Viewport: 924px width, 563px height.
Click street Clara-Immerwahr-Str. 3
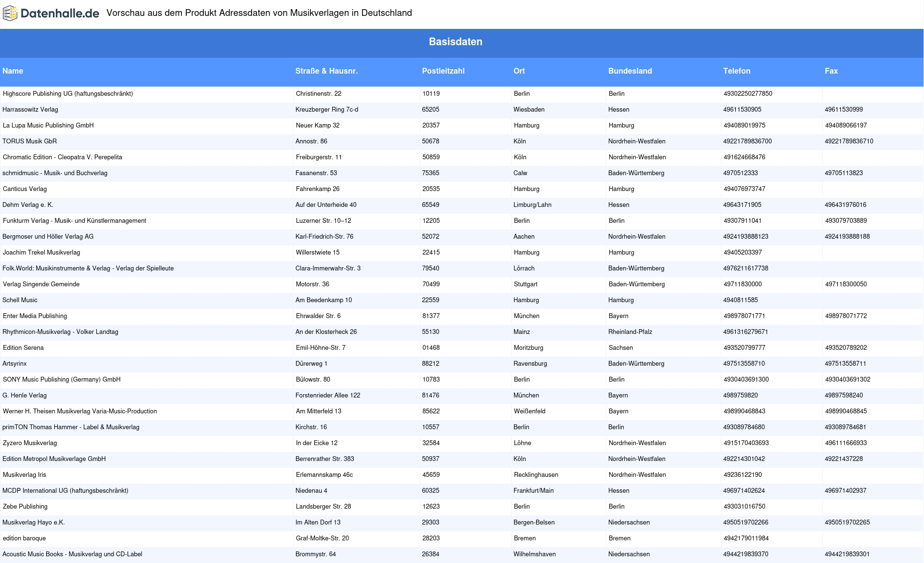[328, 269]
